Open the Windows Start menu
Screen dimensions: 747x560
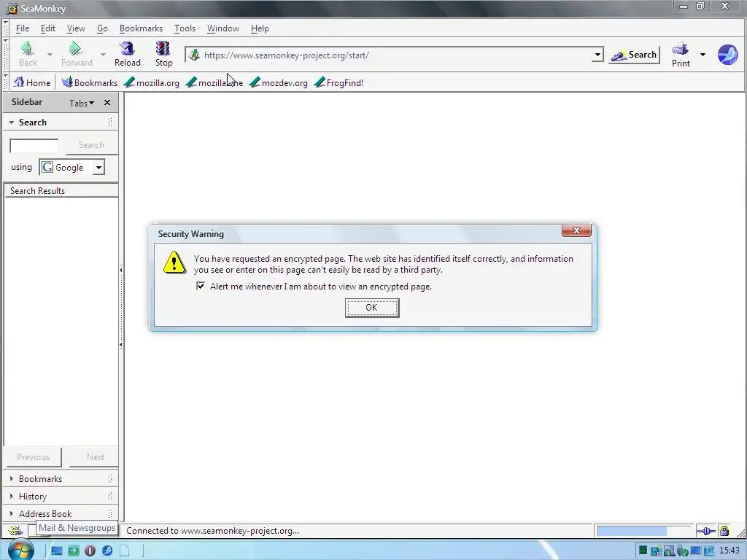[20, 551]
